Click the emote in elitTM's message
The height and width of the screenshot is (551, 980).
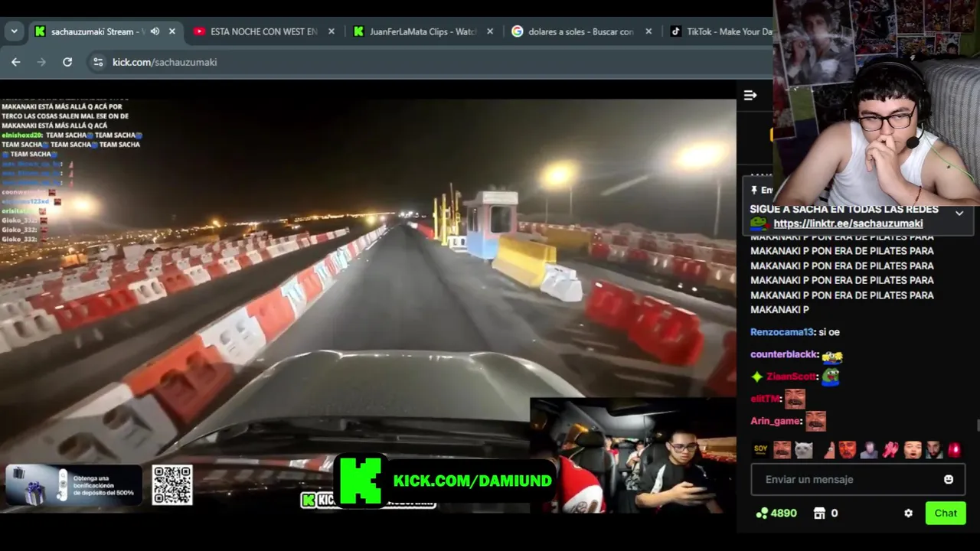coord(795,399)
